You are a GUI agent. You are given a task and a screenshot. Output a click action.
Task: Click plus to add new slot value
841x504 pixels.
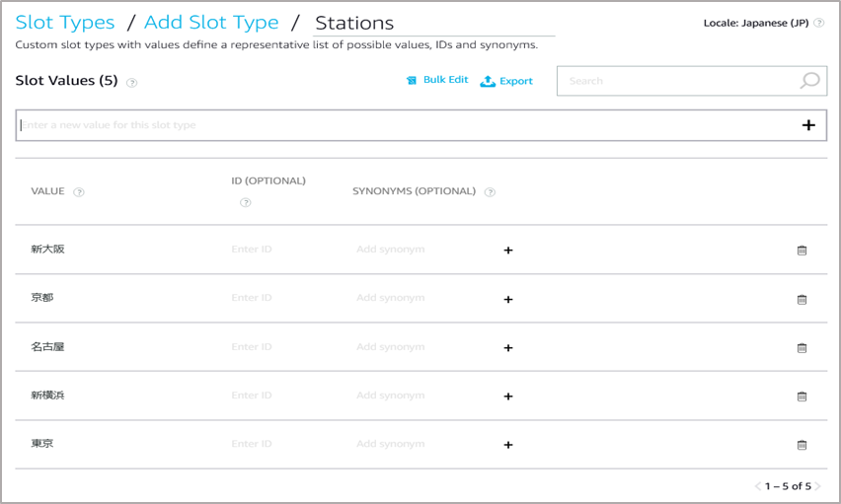point(808,125)
